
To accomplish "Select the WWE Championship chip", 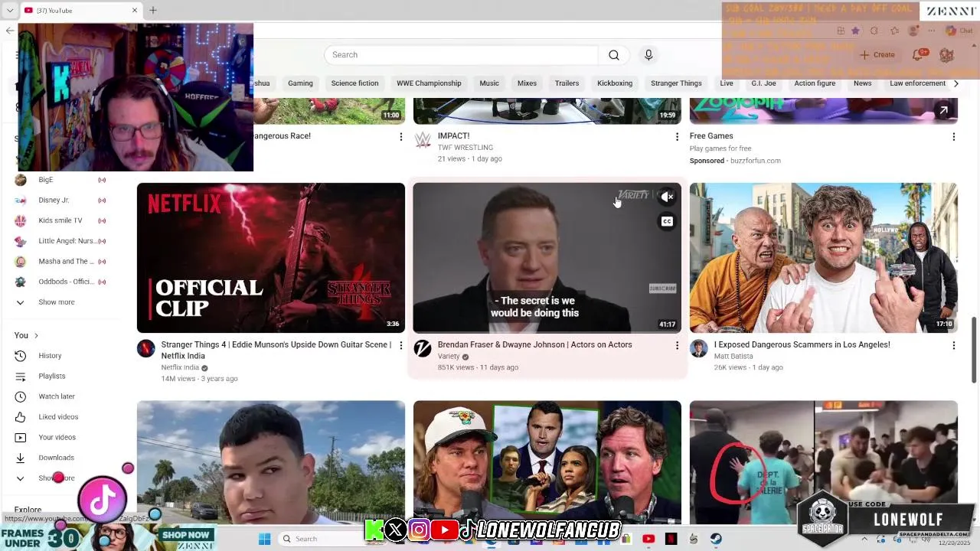I will click(x=429, y=83).
